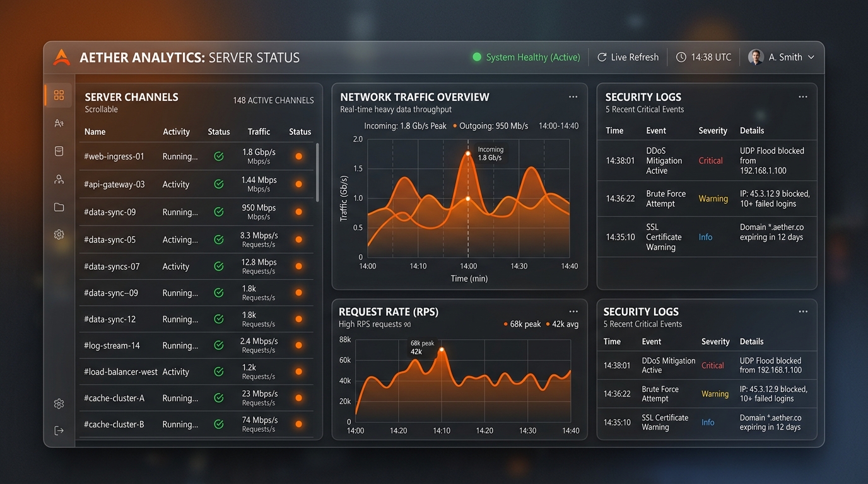The height and width of the screenshot is (484, 868).
Task: Click the "14:00-14:40" time range label
Action: [558, 126]
